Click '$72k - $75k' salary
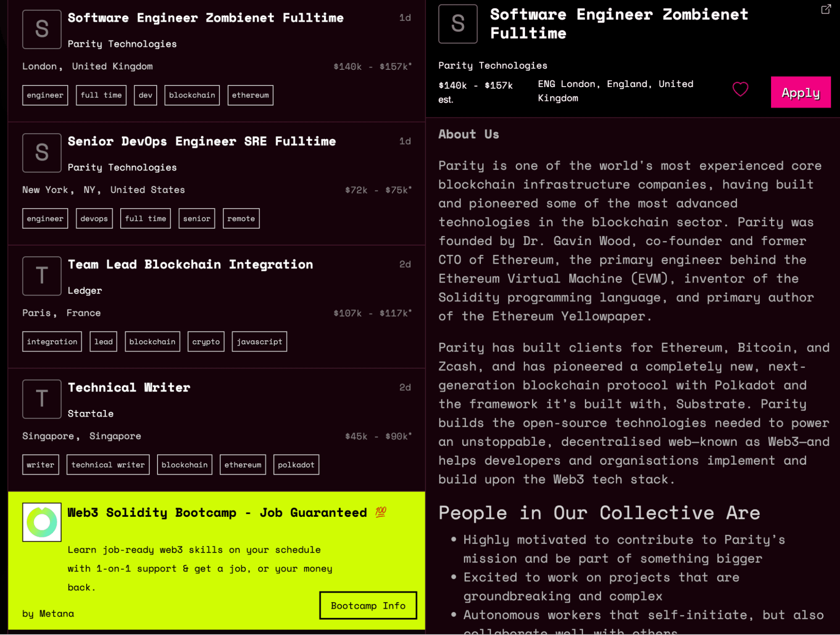 (x=378, y=190)
